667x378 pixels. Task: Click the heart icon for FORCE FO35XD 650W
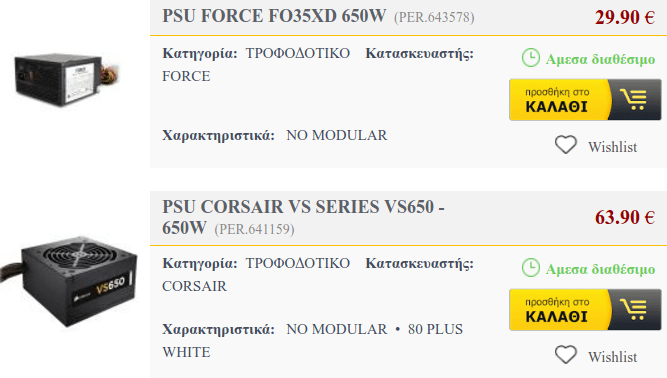click(x=566, y=145)
